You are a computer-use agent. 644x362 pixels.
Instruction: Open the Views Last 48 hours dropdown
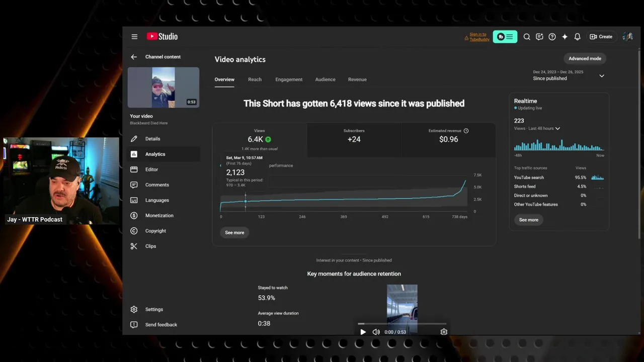pyautogui.click(x=537, y=128)
